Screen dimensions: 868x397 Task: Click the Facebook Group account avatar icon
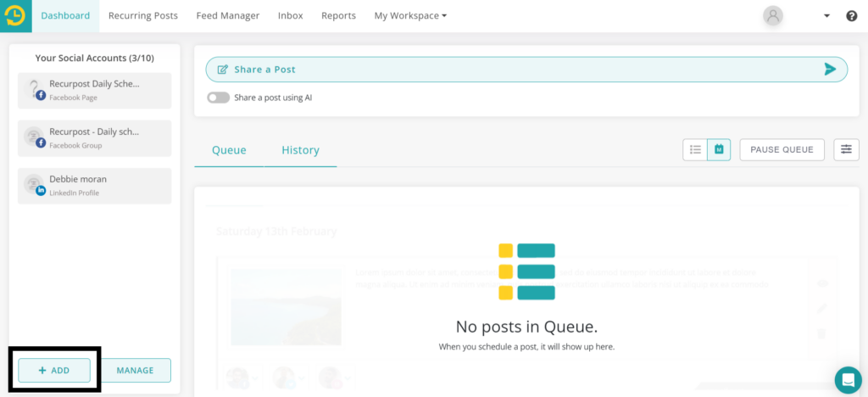click(35, 138)
